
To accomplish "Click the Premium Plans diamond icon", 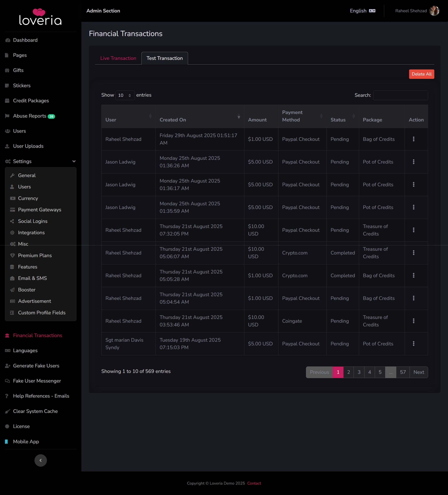I will click(x=12, y=255).
